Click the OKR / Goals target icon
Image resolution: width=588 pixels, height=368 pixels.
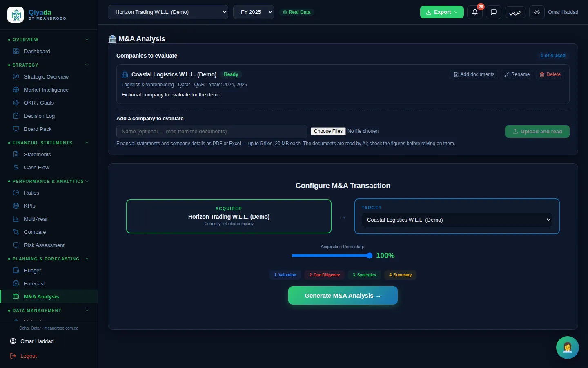point(16,103)
